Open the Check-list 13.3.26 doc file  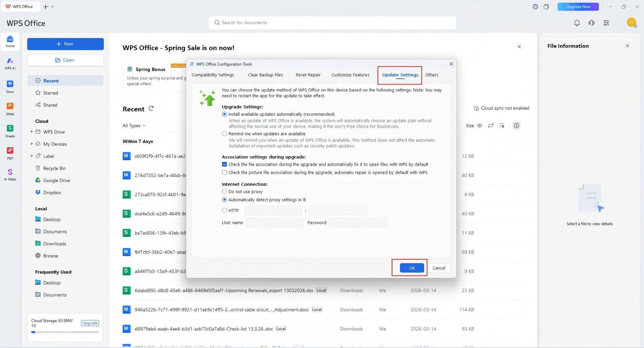[x=204, y=329]
